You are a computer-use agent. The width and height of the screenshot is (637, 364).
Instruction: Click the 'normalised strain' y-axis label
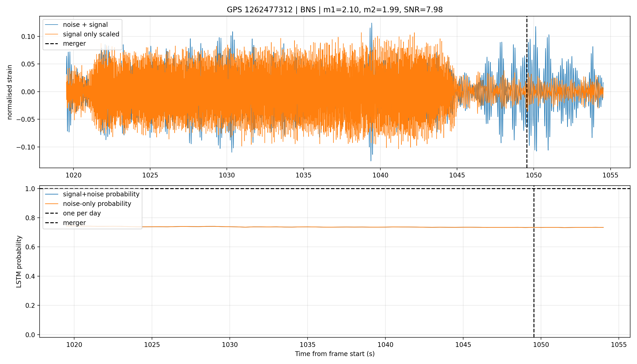(x=10, y=92)
